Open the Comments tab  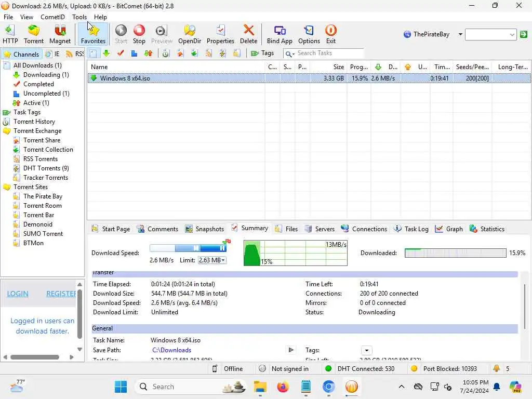(157, 229)
